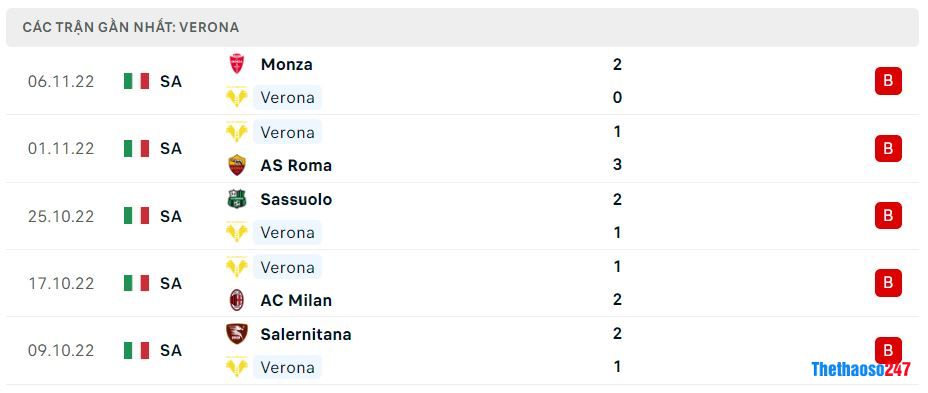
Task: Click the Các trận gần nhất: Verona header
Action: 131,27
